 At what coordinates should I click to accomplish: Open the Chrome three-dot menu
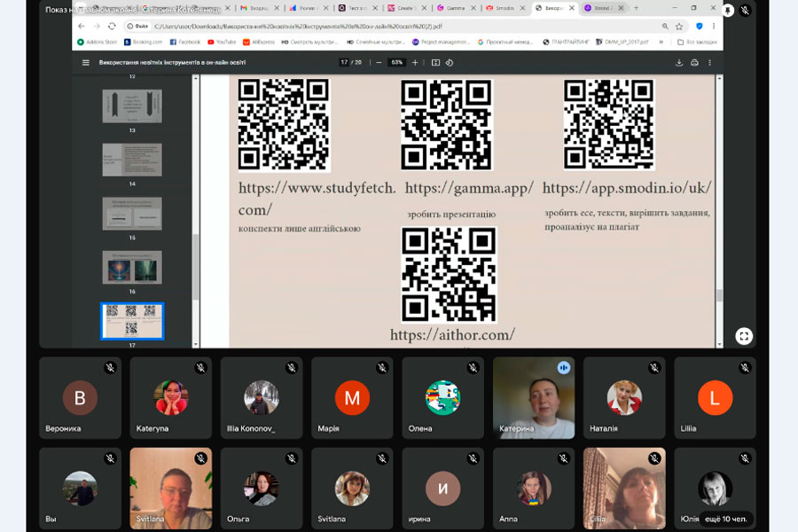(714, 26)
